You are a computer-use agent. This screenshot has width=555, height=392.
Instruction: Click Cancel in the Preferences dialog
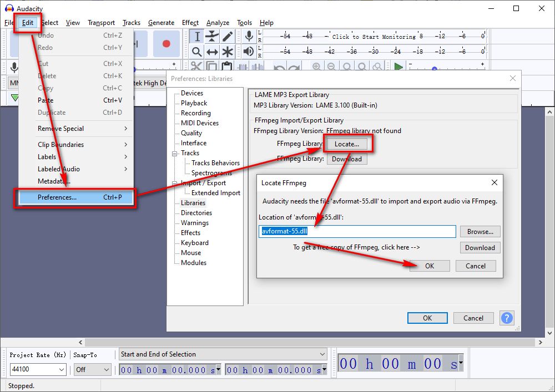tap(473, 318)
